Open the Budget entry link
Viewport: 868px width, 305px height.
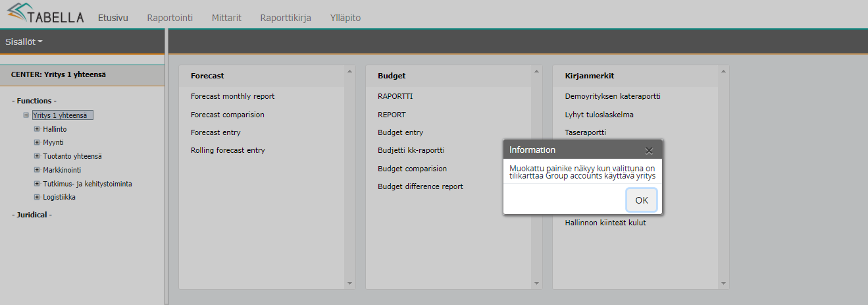click(400, 132)
